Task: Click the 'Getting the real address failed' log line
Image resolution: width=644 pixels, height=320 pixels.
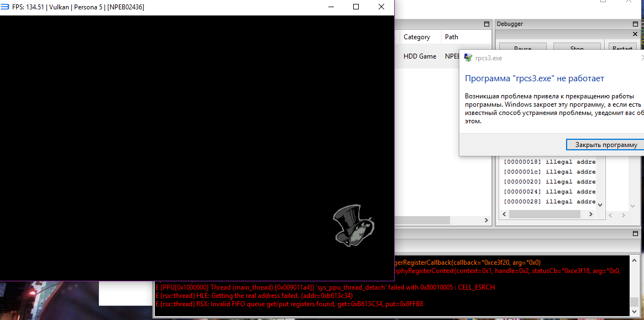Action: pyautogui.click(x=254, y=295)
